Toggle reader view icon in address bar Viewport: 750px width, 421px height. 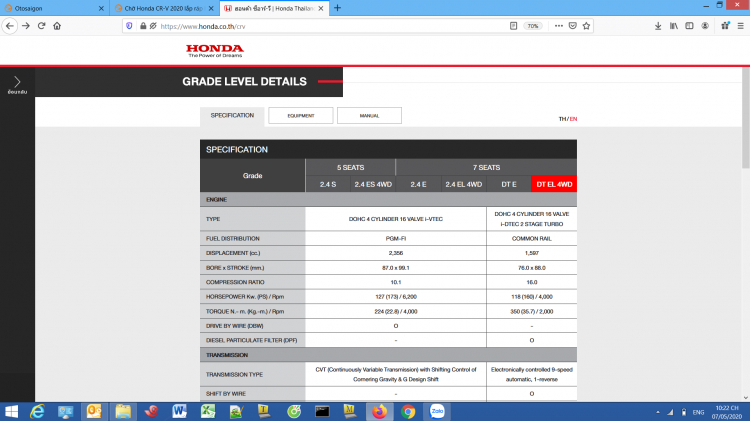pyautogui.click(x=513, y=26)
